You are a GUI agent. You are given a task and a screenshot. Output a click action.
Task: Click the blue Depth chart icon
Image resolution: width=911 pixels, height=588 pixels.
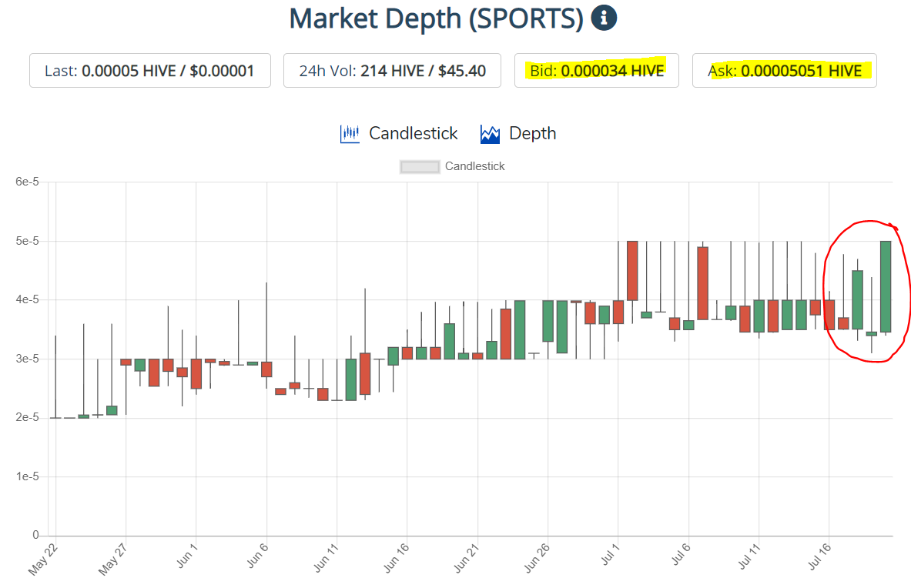pyautogui.click(x=491, y=134)
